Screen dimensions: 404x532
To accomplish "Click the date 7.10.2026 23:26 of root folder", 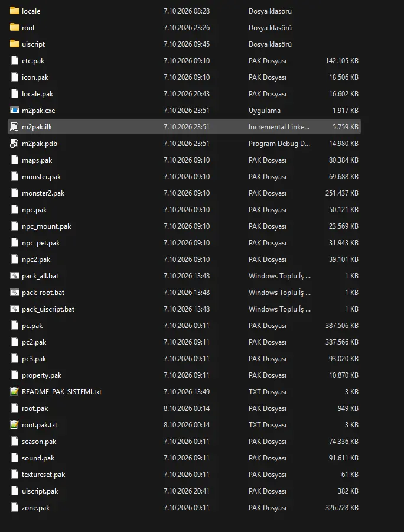I will [x=187, y=27].
